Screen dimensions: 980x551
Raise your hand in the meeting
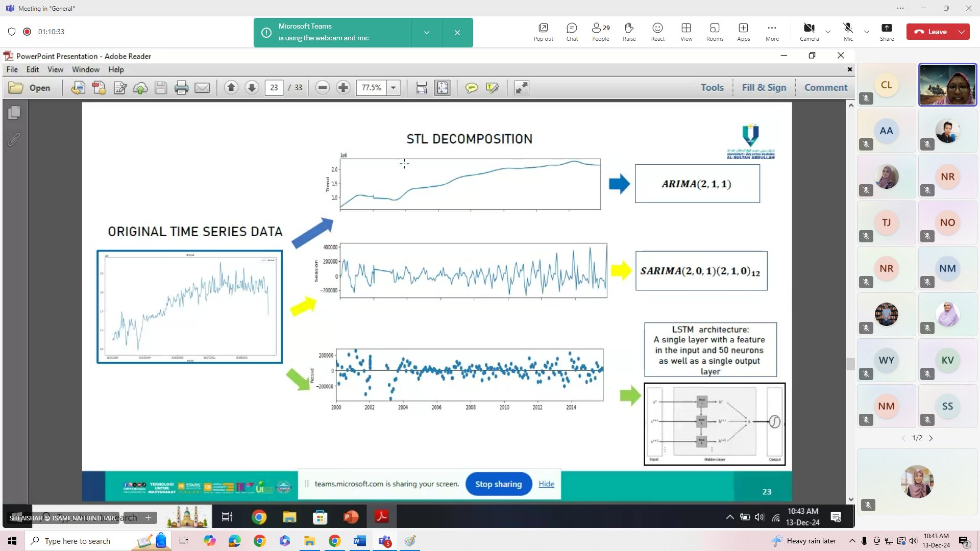point(629,32)
